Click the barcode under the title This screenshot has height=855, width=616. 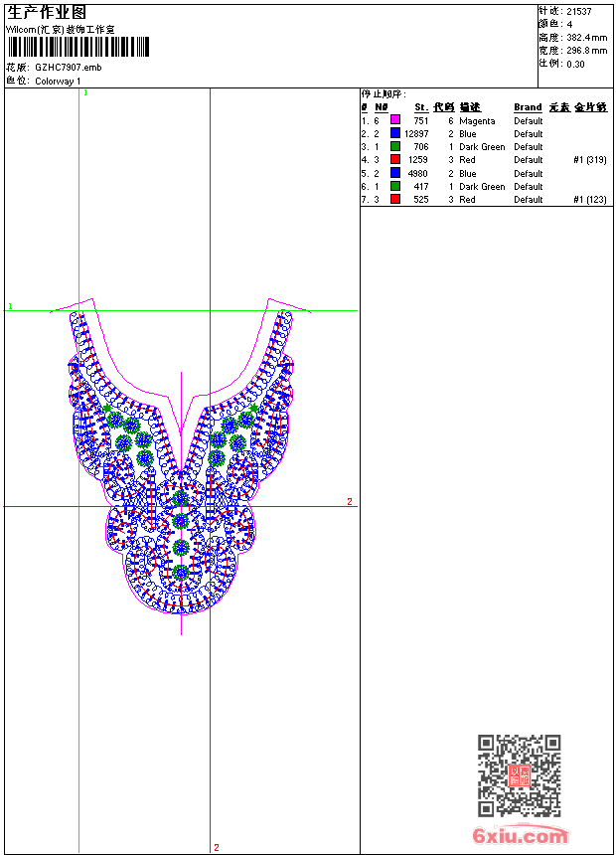click(78, 47)
